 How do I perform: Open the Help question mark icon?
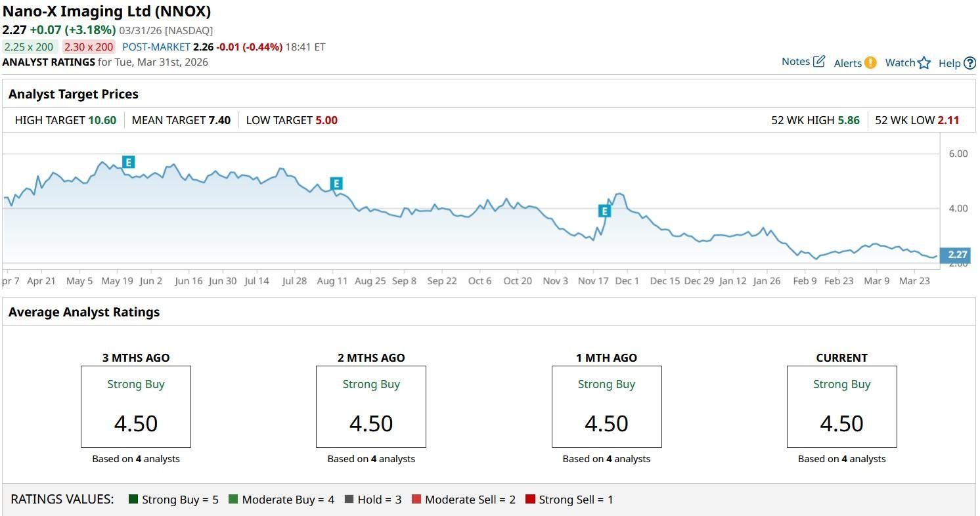pos(969,63)
